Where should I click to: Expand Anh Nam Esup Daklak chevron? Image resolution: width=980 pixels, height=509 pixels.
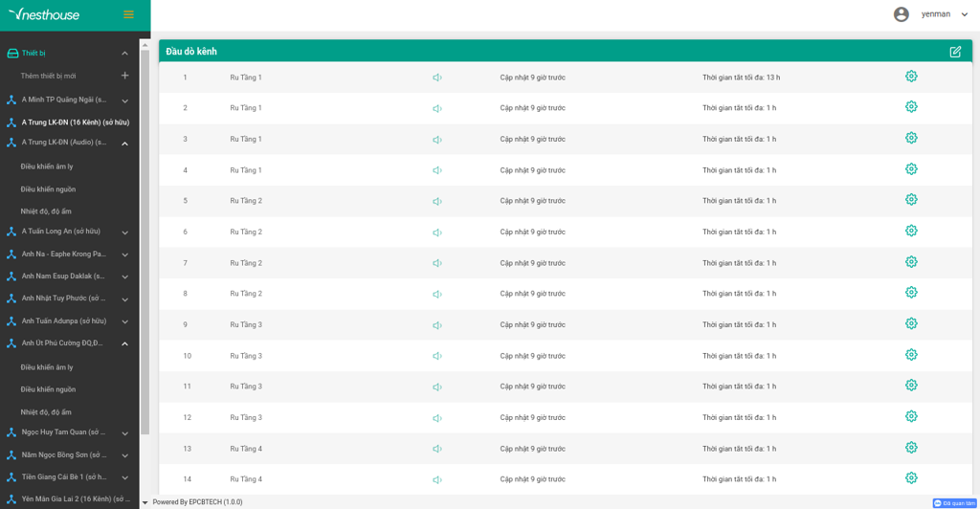click(125, 277)
